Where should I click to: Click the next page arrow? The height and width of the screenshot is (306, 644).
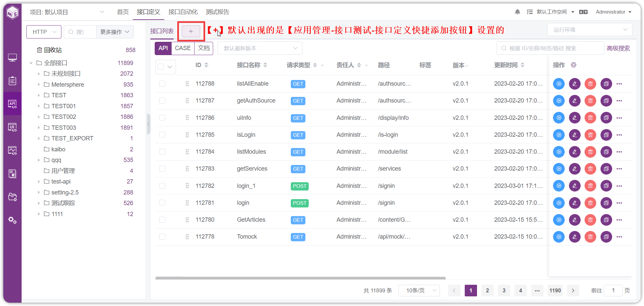pos(573,291)
